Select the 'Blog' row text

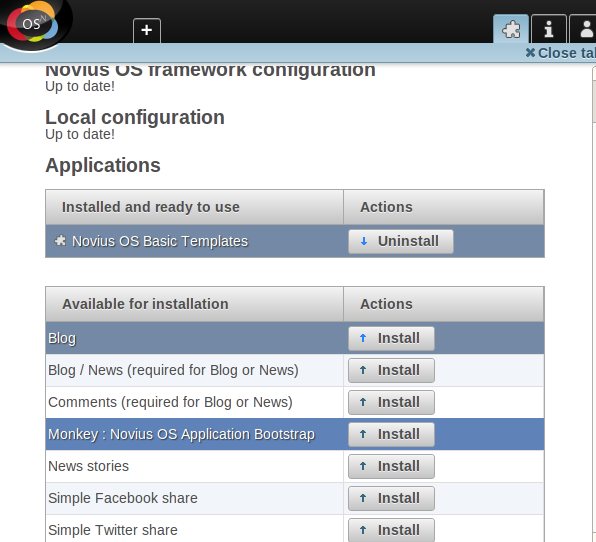point(62,338)
